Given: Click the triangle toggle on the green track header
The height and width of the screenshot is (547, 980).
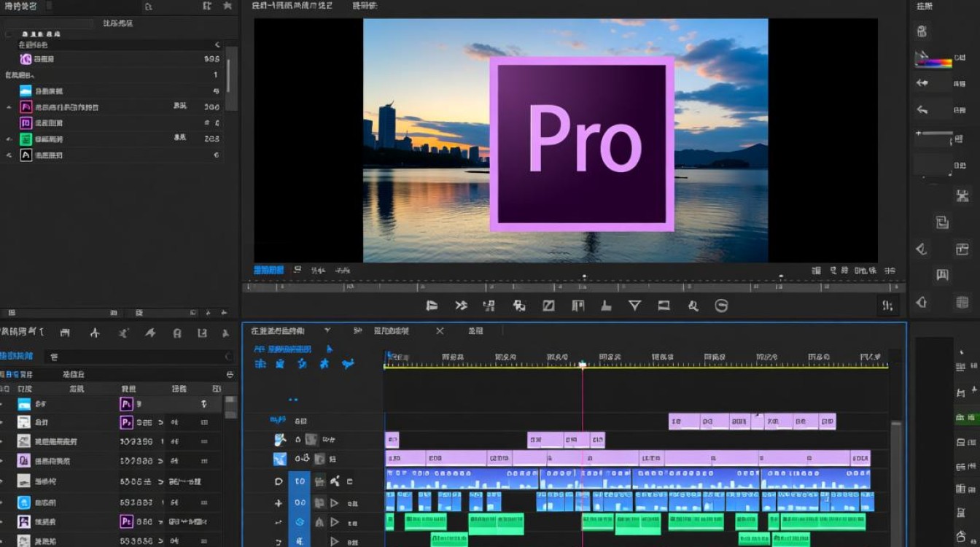Looking at the screenshot, I should pos(335,522).
